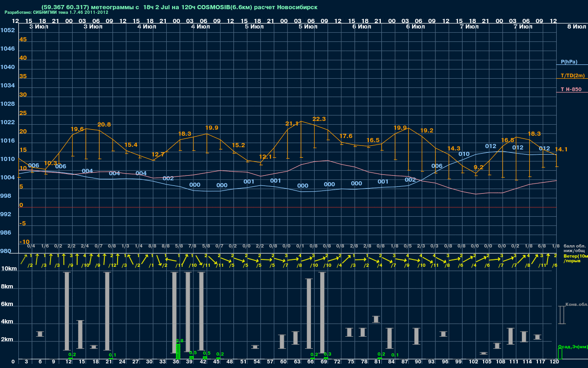
Task: Click the forecast hour 36 axis label
Action: (176, 362)
